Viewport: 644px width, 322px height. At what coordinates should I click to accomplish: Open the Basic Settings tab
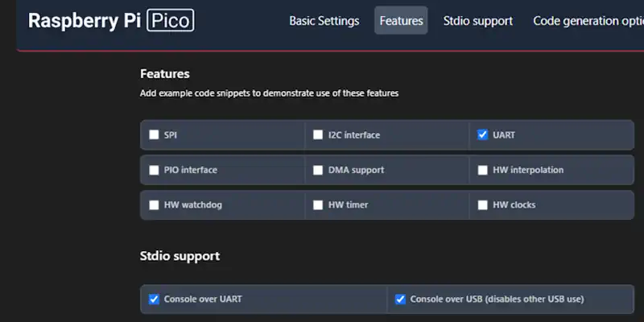[x=324, y=21]
